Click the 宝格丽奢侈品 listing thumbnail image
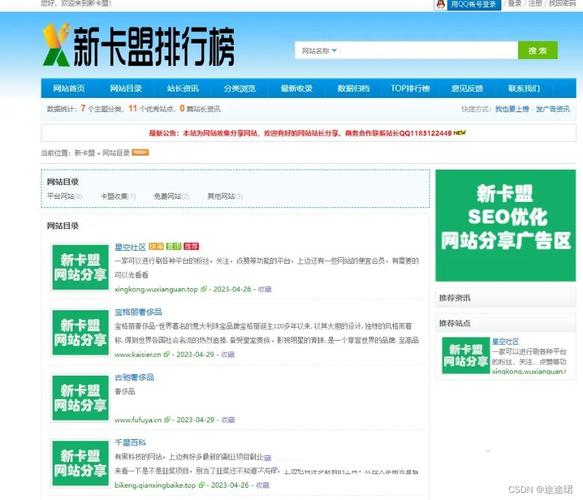The height and width of the screenshot is (500, 583). click(80, 333)
